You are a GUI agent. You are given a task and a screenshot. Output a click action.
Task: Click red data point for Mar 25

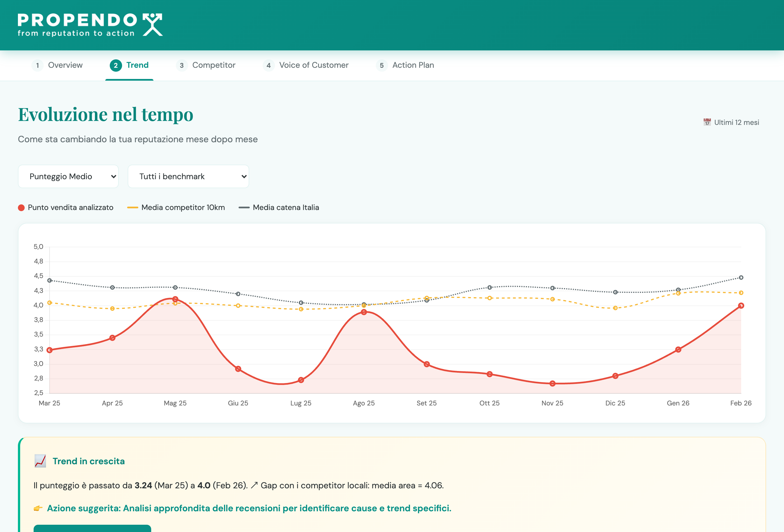50,350
